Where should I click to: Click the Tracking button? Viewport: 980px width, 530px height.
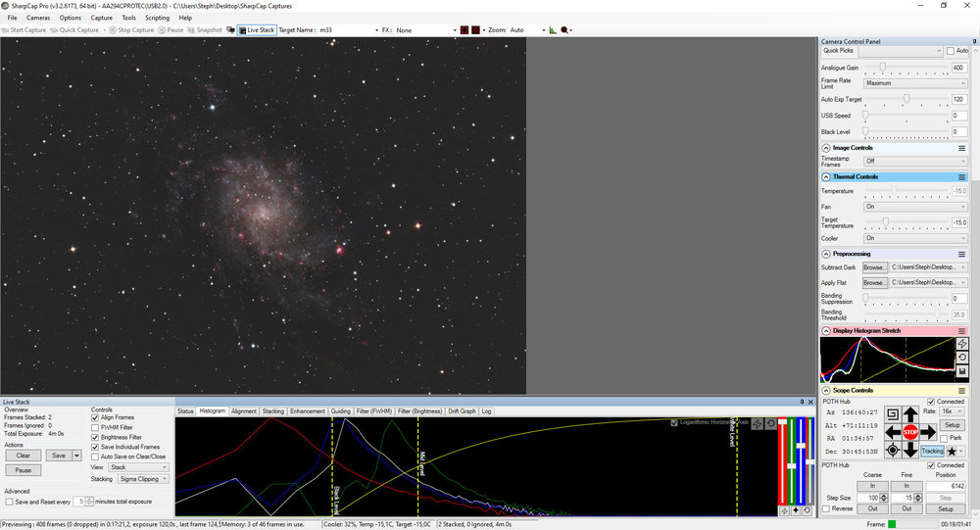(932, 451)
